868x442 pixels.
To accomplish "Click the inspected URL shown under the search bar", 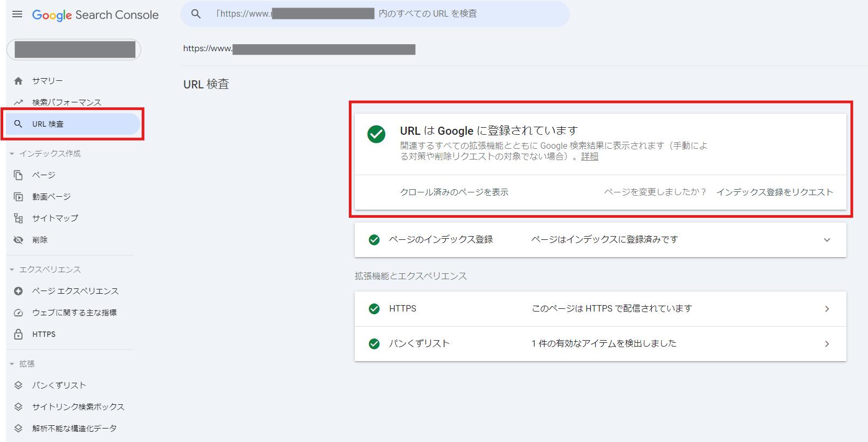I will pyautogui.click(x=299, y=49).
